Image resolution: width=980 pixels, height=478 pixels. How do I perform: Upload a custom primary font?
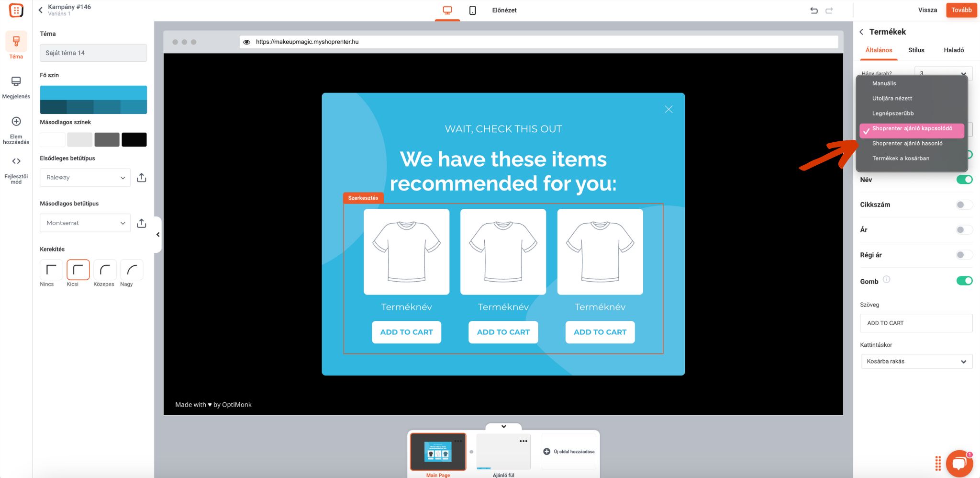[141, 178]
